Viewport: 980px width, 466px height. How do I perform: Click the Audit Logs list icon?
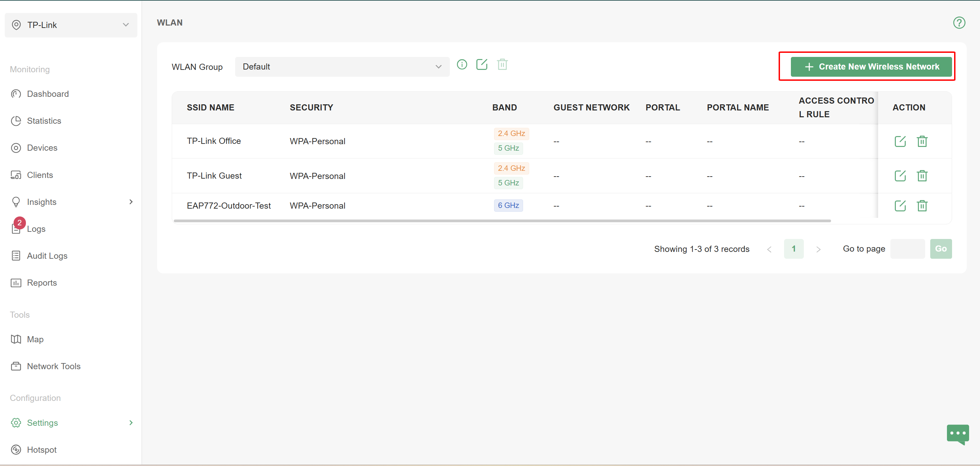click(16, 255)
